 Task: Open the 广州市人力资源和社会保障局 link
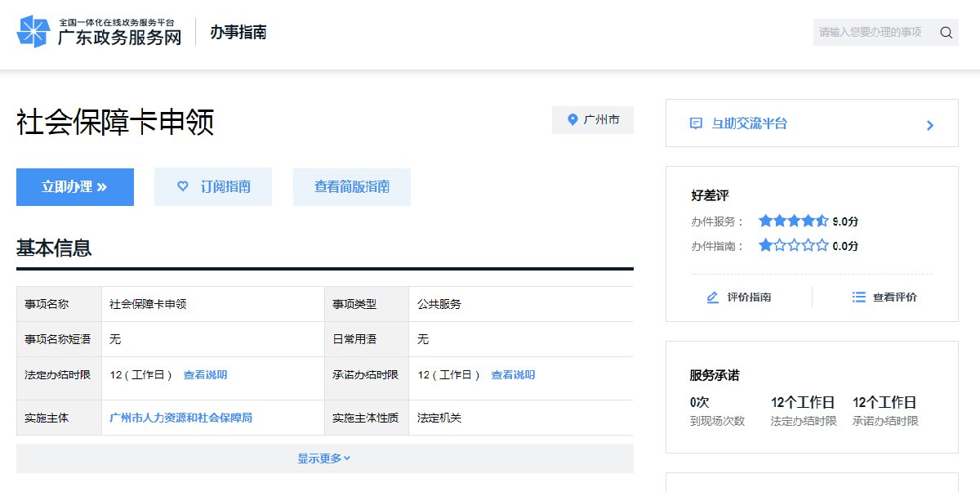(x=180, y=418)
